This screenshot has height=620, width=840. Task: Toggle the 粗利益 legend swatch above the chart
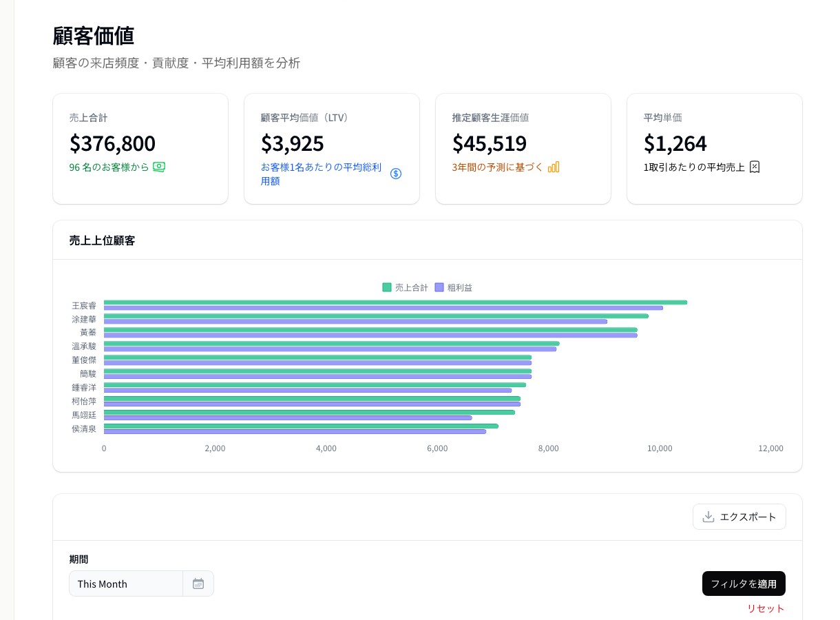tap(439, 287)
